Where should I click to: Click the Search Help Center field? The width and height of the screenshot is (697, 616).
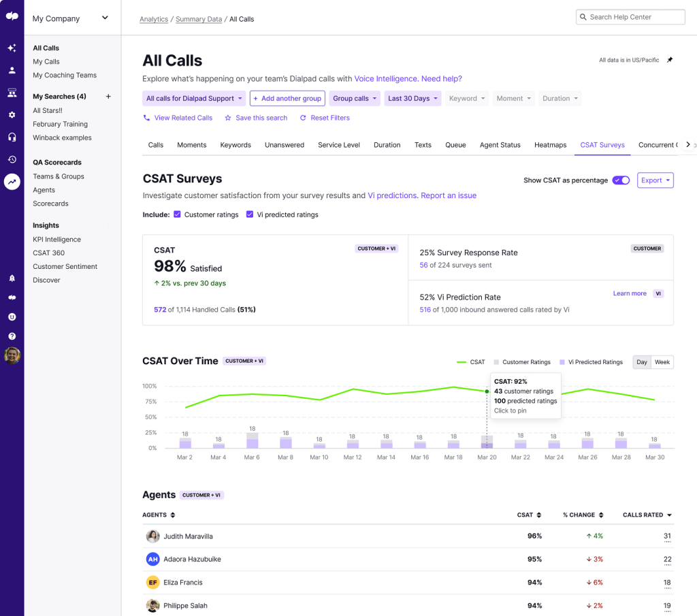coord(630,16)
